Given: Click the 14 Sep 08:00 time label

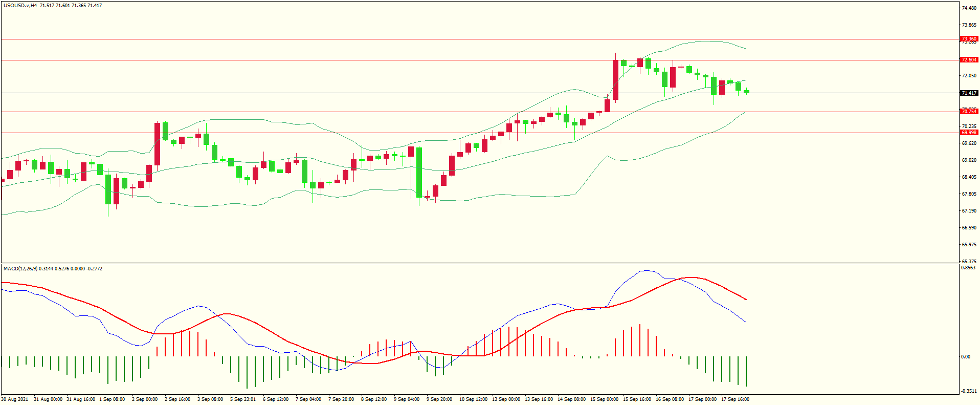Looking at the screenshot, I should click(x=572, y=399).
